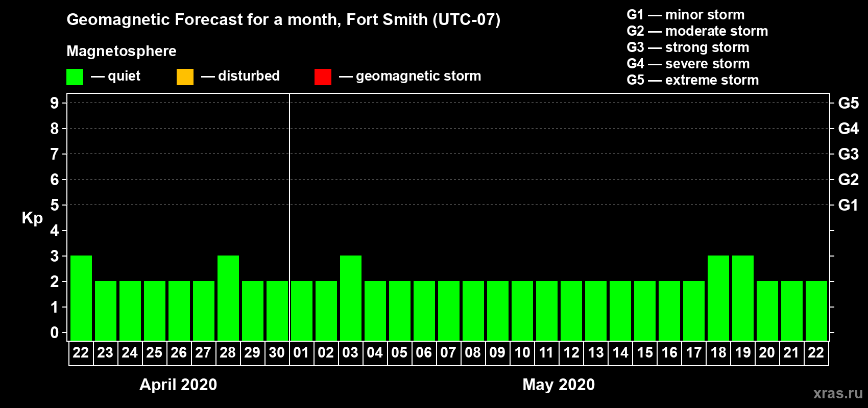This screenshot has width=868, height=408.
Task: Click the bar for May 19
Action: (743, 298)
